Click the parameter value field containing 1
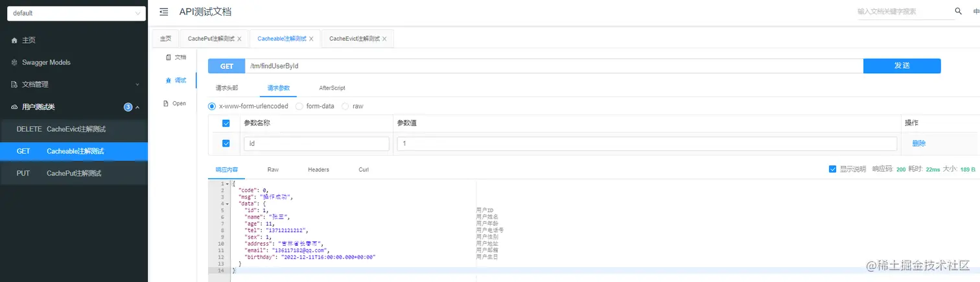The width and height of the screenshot is (980, 282). click(647, 144)
